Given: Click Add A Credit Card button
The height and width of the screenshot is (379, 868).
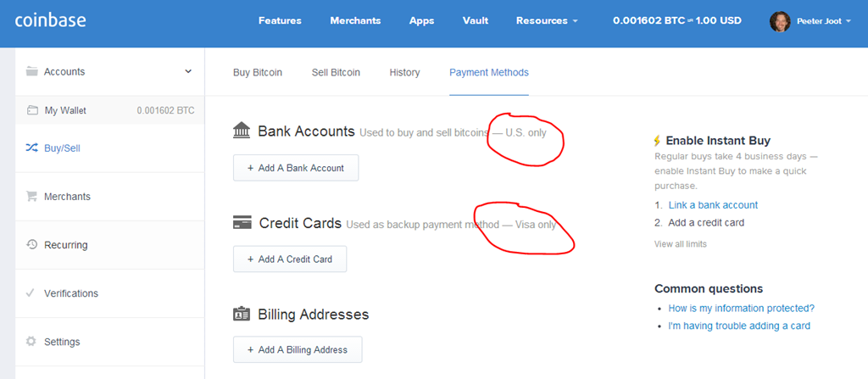Looking at the screenshot, I should pos(290,259).
